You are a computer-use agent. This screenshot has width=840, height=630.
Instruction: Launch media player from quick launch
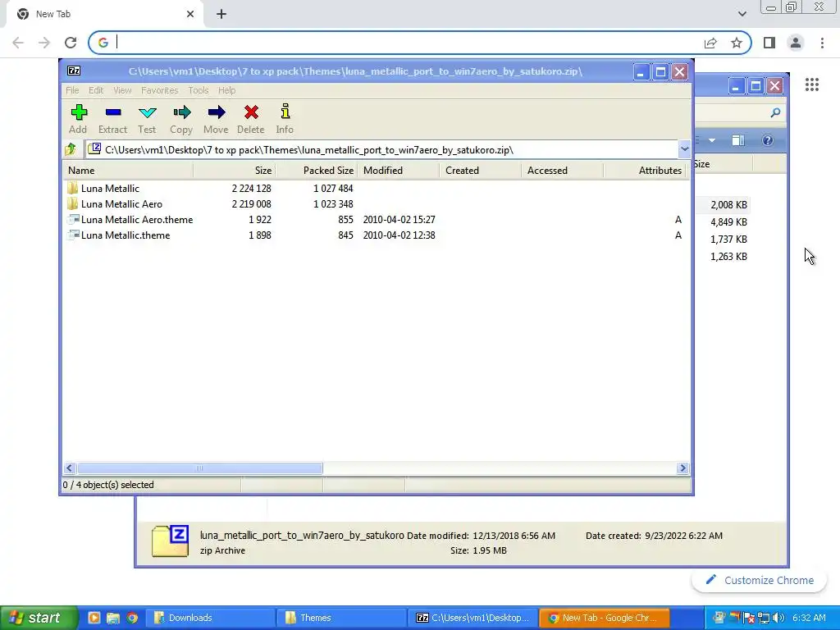(94, 618)
